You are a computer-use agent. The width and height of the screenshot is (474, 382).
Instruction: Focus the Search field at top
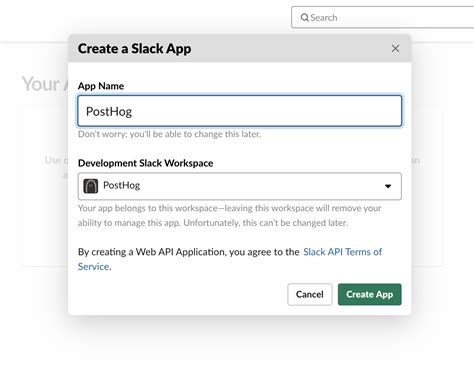point(383,17)
